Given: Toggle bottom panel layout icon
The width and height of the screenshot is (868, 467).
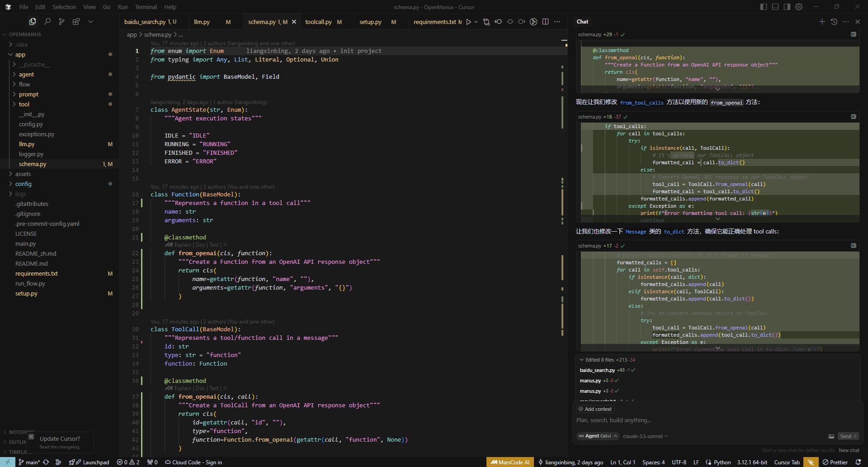Looking at the screenshot, I should [x=775, y=7].
